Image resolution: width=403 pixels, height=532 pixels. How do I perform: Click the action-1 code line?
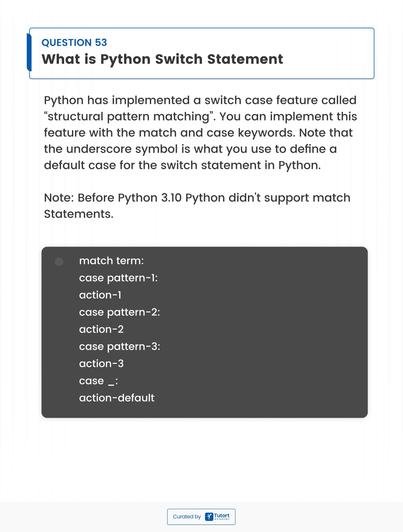100,295
